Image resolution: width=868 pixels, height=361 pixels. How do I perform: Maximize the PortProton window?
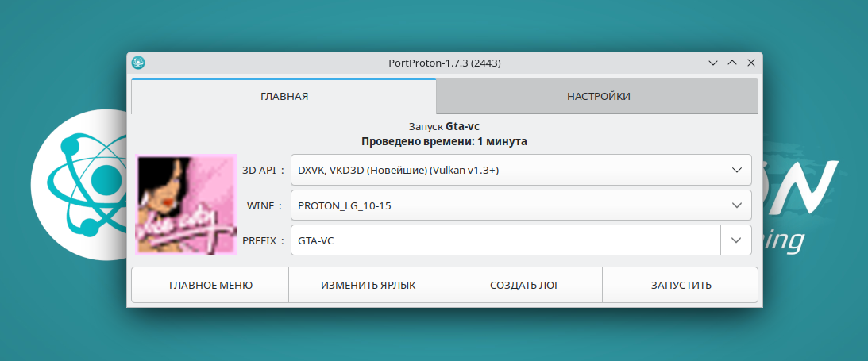point(732,63)
